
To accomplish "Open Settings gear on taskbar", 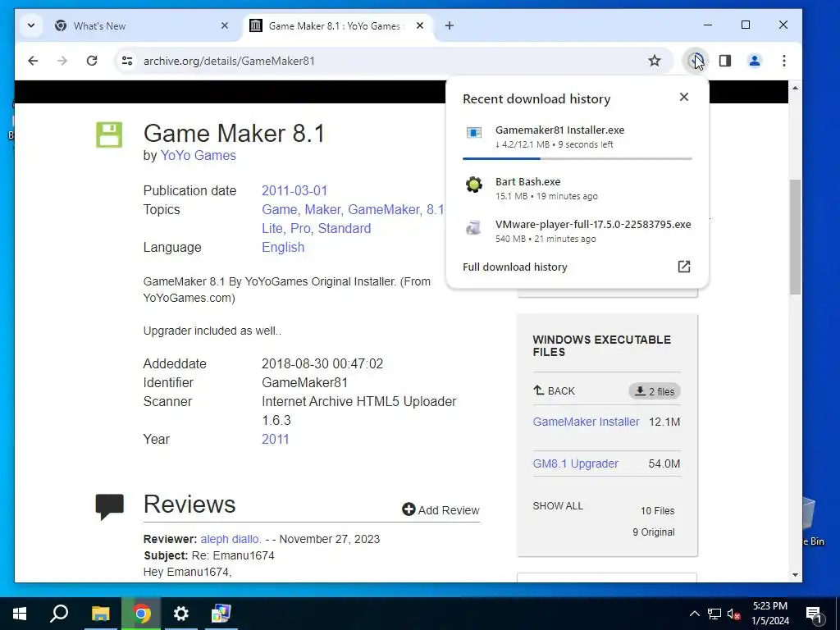I will (x=181, y=614).
